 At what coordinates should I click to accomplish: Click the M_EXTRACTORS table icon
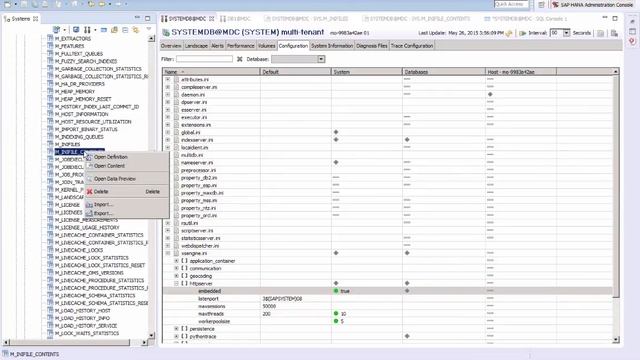pyautogui.click(x=50, y=38)
